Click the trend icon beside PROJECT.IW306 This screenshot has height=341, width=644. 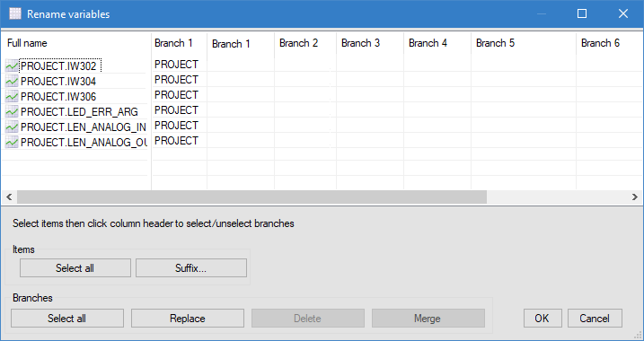(x=12, y=96)
